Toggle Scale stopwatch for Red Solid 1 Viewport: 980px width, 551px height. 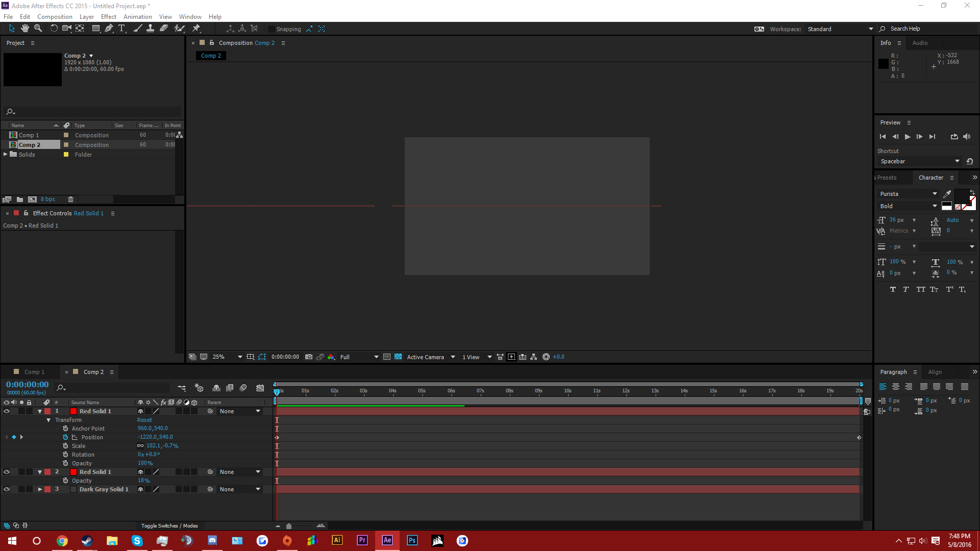pyautogui.click(x=65, y=446)
